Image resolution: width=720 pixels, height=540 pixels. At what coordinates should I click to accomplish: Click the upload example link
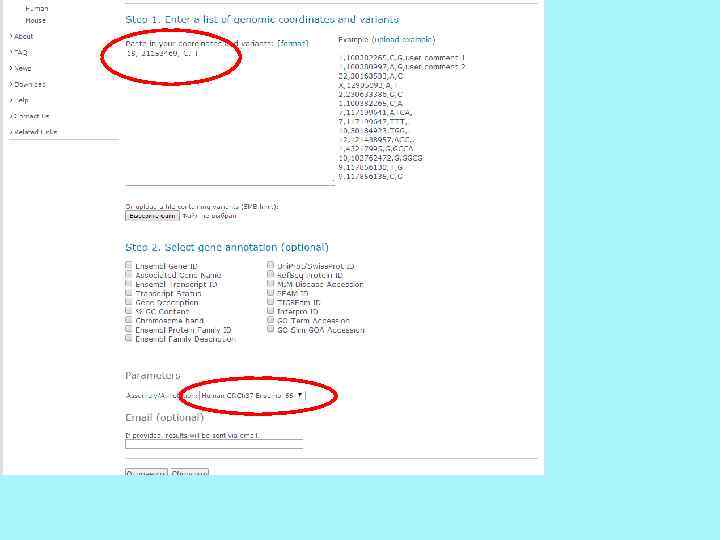[403, 39]
